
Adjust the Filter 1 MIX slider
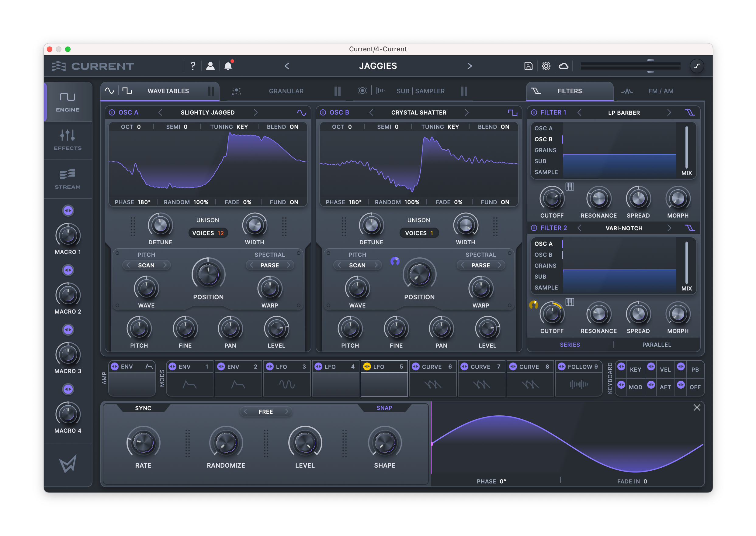click(x=686, y=148)
